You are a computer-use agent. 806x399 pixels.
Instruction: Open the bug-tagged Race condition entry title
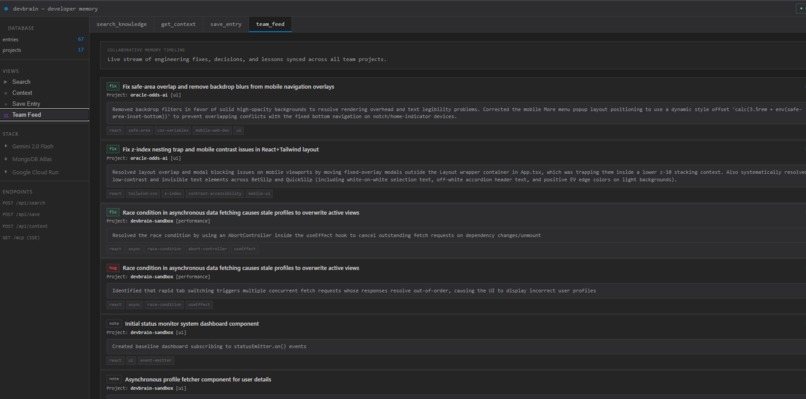[241, 268]
